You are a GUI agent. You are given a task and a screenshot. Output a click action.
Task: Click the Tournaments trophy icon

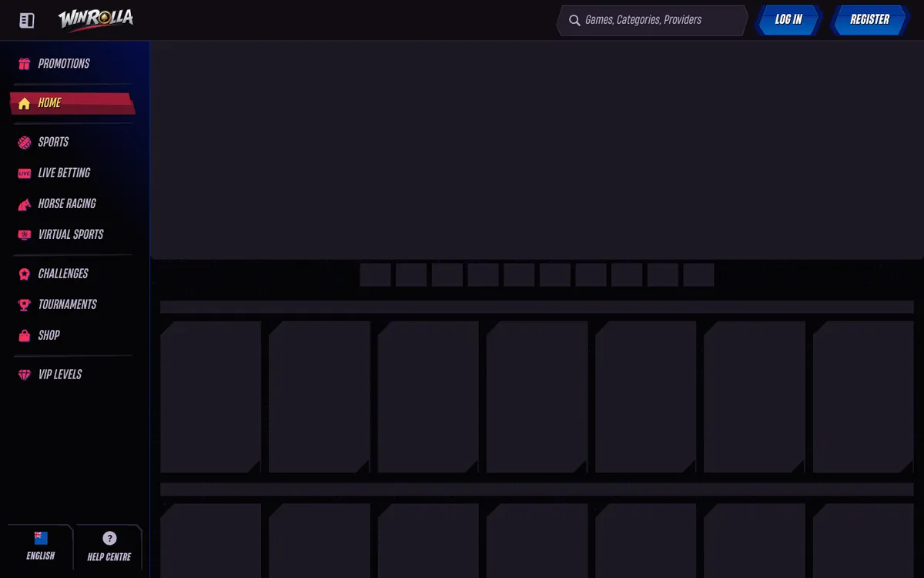click(25, 305)
